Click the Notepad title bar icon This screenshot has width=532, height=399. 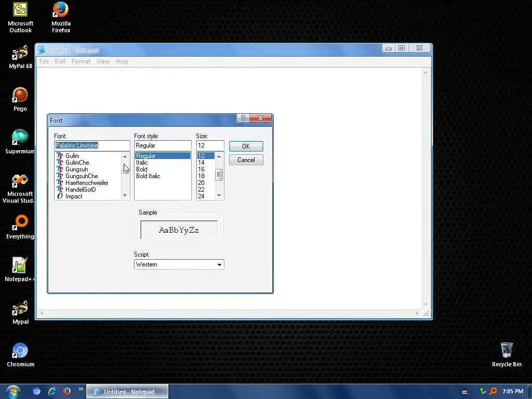point(42,50)
